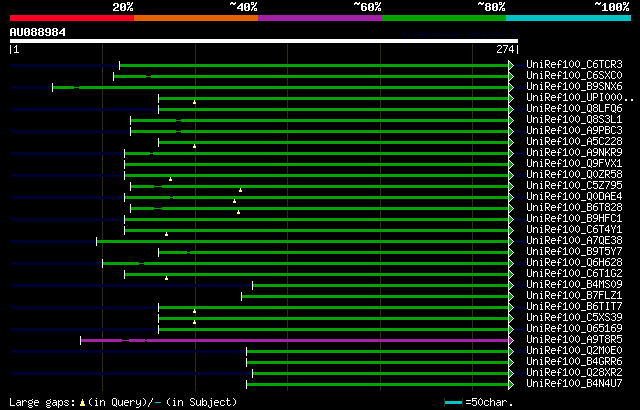Click the yellow gap symbol in the Large gaps legend

point(82,403)
